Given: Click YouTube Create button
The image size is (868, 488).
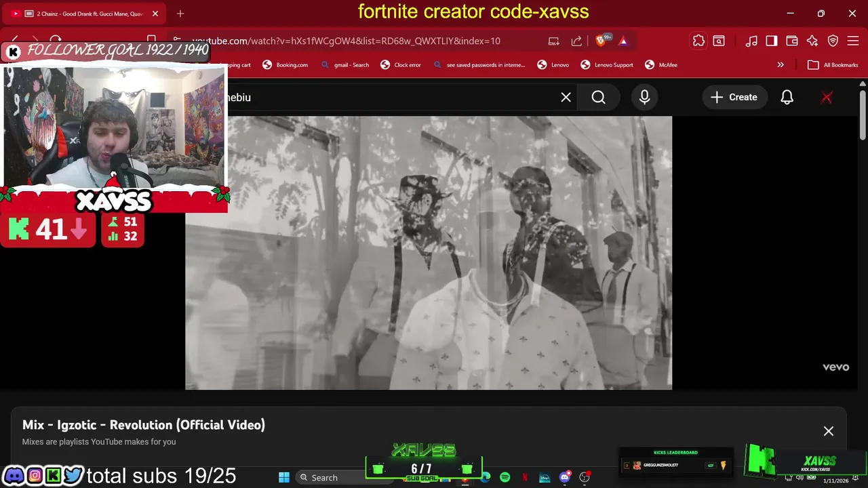Looking at the screenshot, I should (x=734, y=98).
